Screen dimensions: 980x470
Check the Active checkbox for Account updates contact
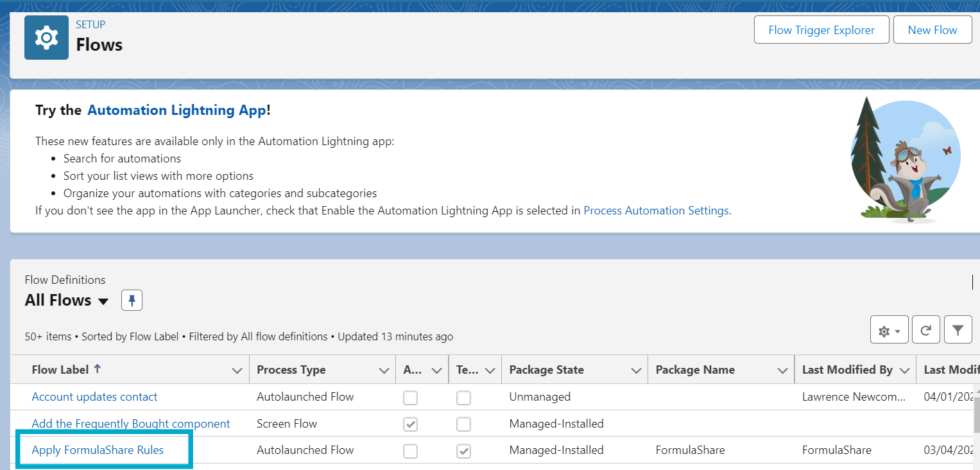click(410, 397)
